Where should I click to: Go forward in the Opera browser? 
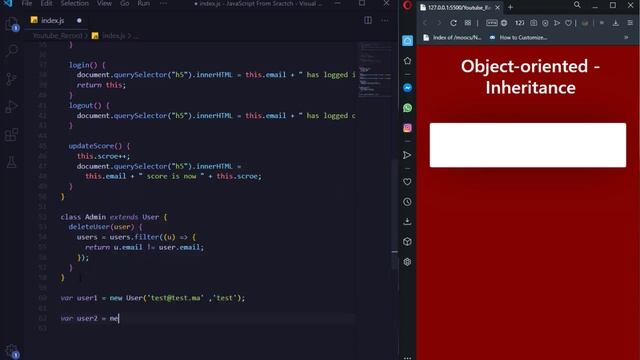tap(439, 23)
